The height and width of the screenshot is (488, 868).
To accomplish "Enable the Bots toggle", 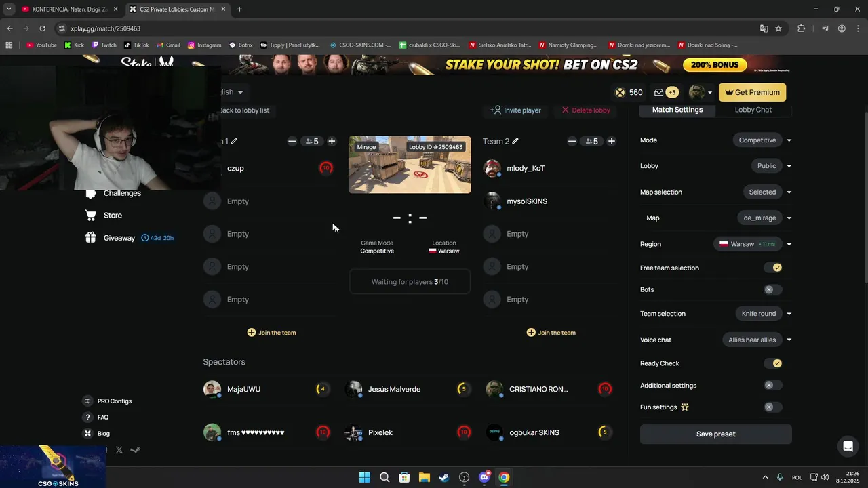I will tap(773, 289).
